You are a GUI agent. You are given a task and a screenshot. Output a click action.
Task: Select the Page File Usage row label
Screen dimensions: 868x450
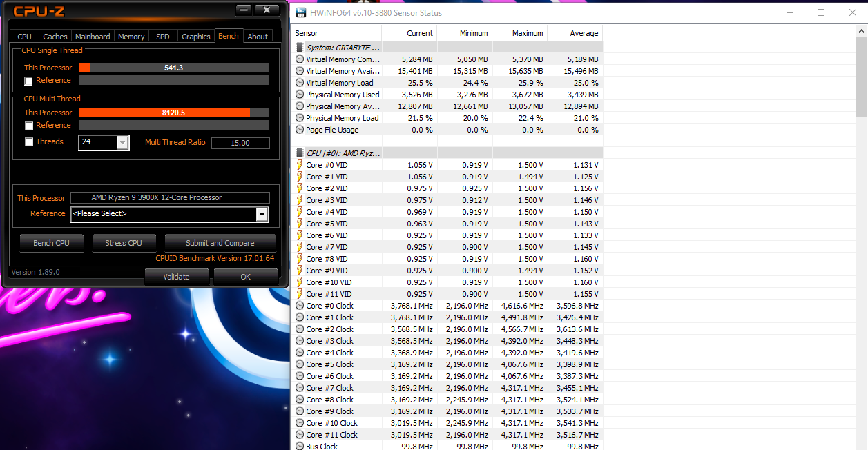coord(332,130)
